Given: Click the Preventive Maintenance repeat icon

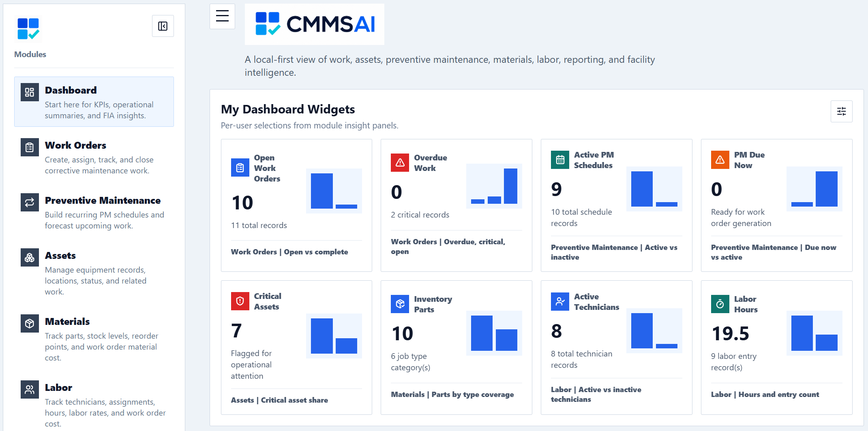Looking at the screenshot, I should 30,203.
